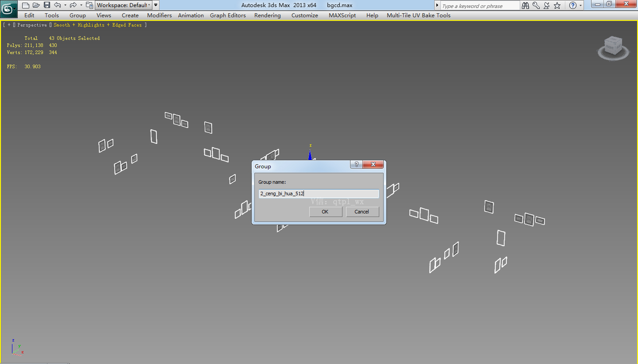Click the Save File floppy icon
The height and width of the screenshot is (364, 638).
point(47,5)
